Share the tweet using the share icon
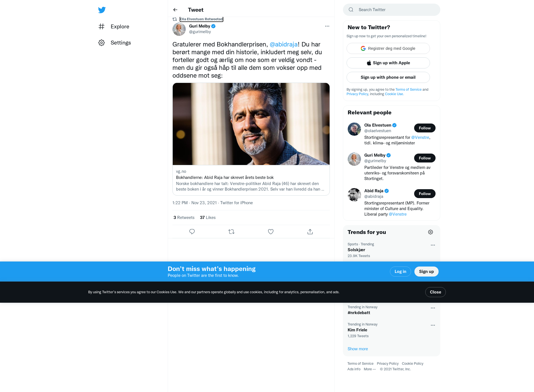 (310, 231)
